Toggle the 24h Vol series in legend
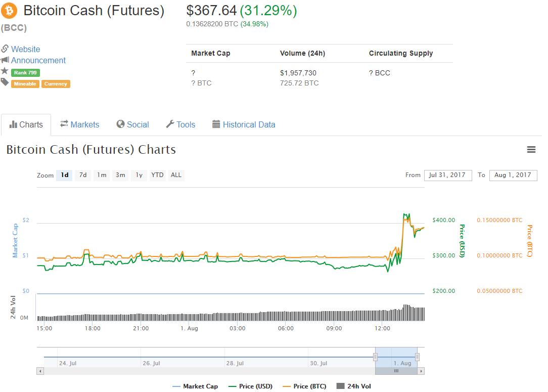The height and width of the screenshot is (392, 548). [354, 386]
